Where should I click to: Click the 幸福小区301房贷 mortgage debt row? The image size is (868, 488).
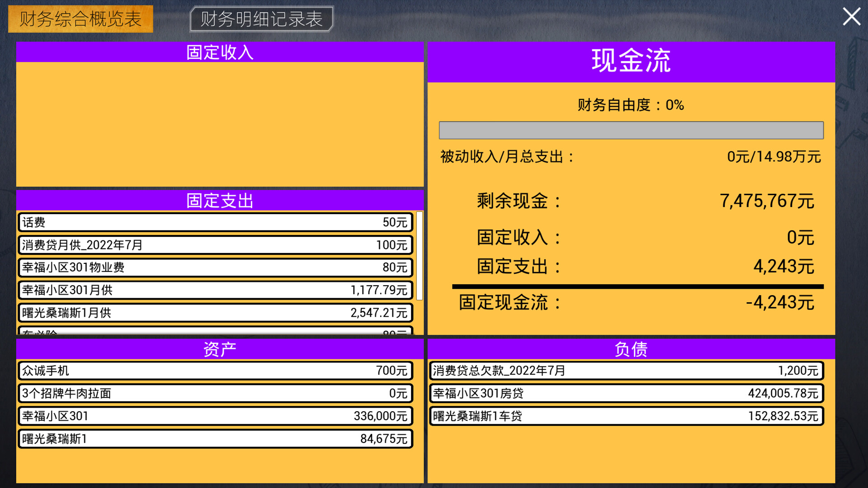pyautogui.click(x=626, y=393)
